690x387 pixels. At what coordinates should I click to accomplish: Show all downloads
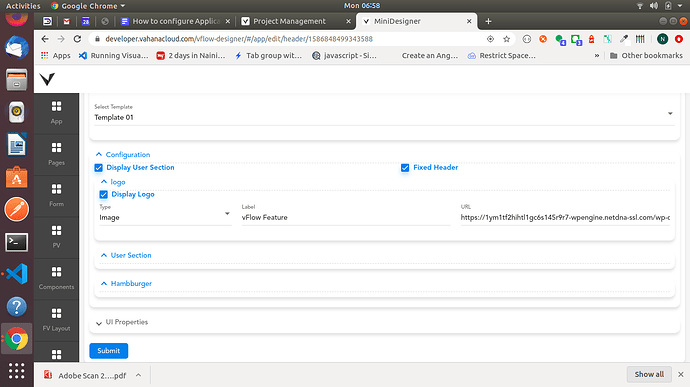point(649,374)
